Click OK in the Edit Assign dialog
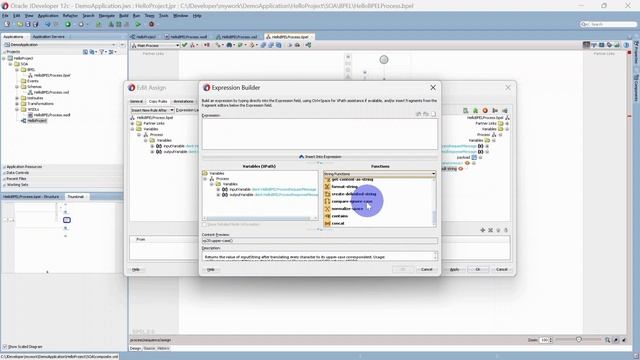640x360 pixels. 478,269
